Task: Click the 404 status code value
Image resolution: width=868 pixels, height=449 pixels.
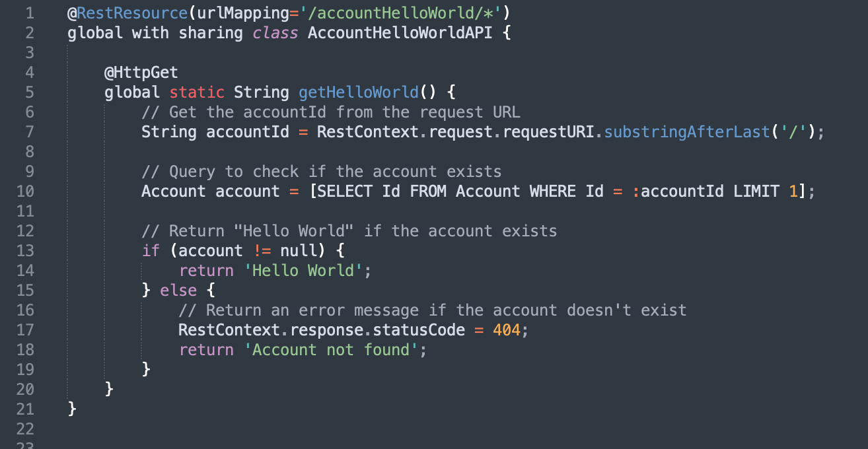Action: (507, 330)
